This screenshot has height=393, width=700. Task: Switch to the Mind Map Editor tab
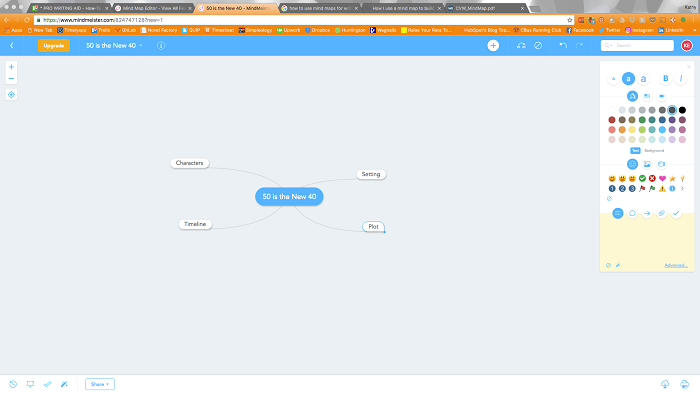(x=154, y=8)
